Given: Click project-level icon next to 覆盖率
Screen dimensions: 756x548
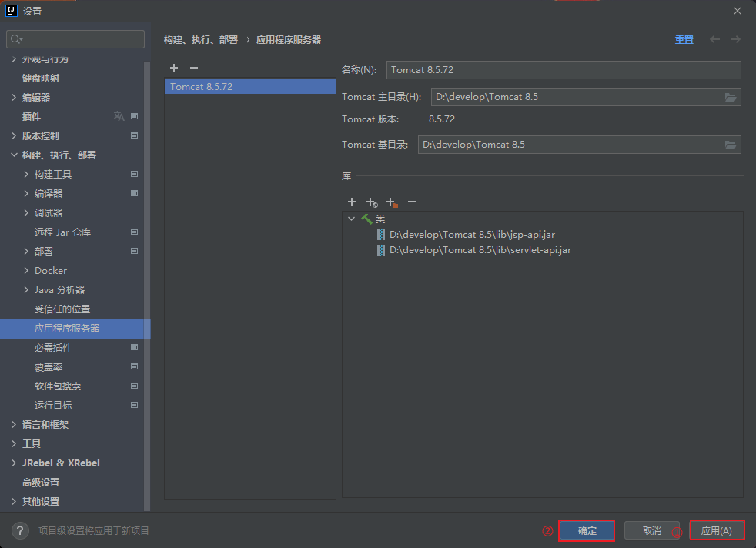Looking at the screenshot, I should click(x=135, y=367).
